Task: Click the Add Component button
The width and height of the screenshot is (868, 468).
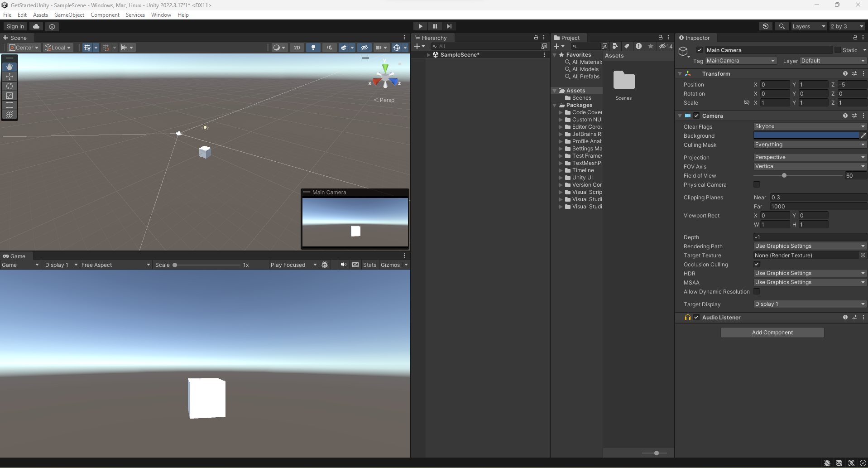Action: (772, 333)
